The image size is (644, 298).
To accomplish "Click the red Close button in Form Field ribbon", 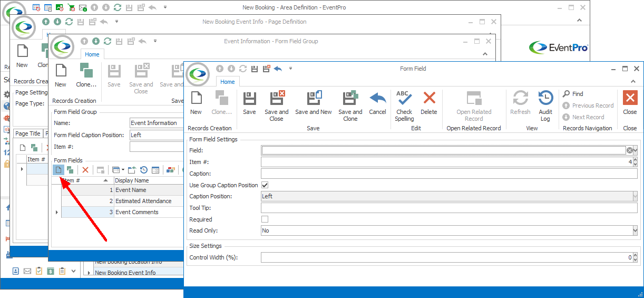I will coord(630,103).
